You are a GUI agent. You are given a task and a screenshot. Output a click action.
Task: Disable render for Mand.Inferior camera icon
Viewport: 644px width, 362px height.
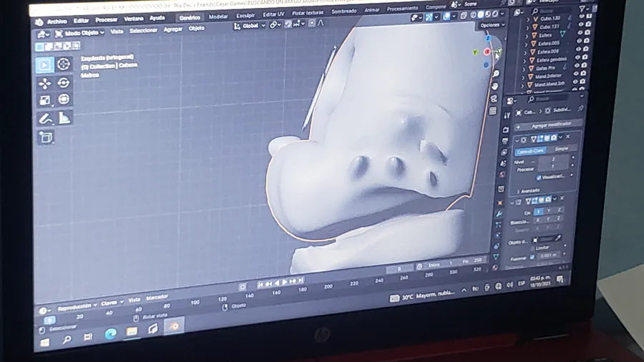pyautogui.click(x=582, y=73)
